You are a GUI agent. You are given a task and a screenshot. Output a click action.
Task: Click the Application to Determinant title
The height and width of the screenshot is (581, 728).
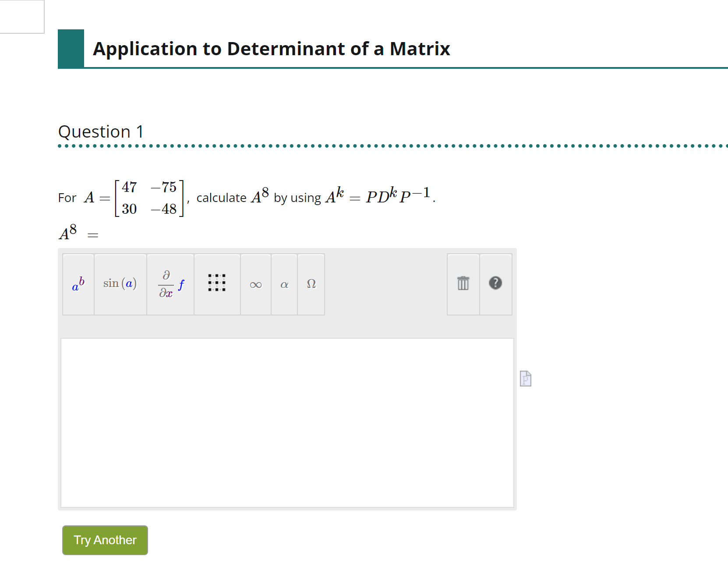pos(272,49)
